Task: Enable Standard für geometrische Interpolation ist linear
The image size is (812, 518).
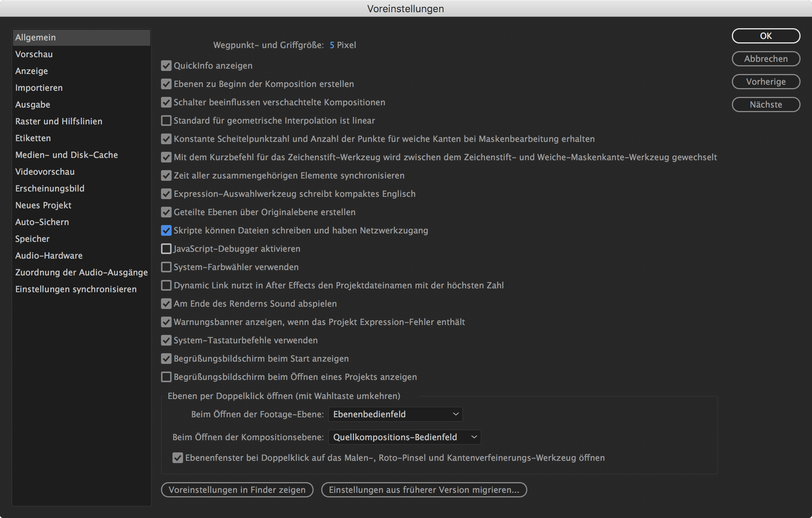Action: 166,121
